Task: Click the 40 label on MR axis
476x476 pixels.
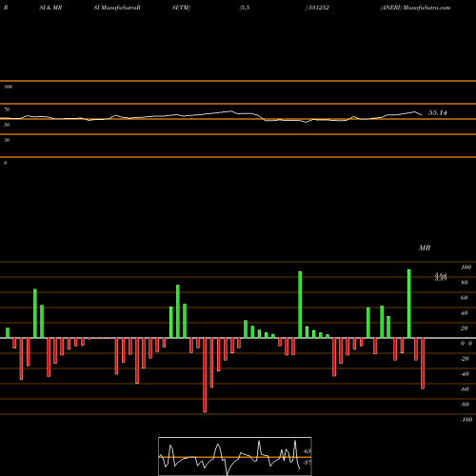Action: click(465, 313)
